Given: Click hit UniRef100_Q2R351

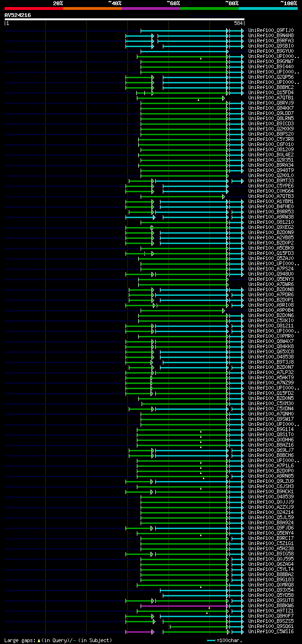Looking at the screenshot, I should [x=270, y=160].
